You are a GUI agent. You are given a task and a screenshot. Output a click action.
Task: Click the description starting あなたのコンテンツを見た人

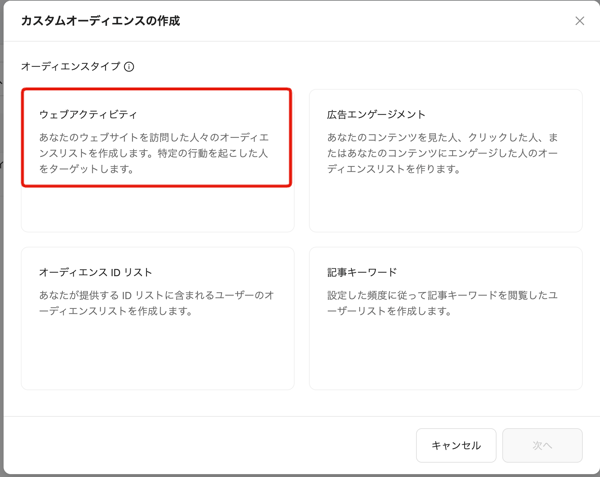coord(442,153)
